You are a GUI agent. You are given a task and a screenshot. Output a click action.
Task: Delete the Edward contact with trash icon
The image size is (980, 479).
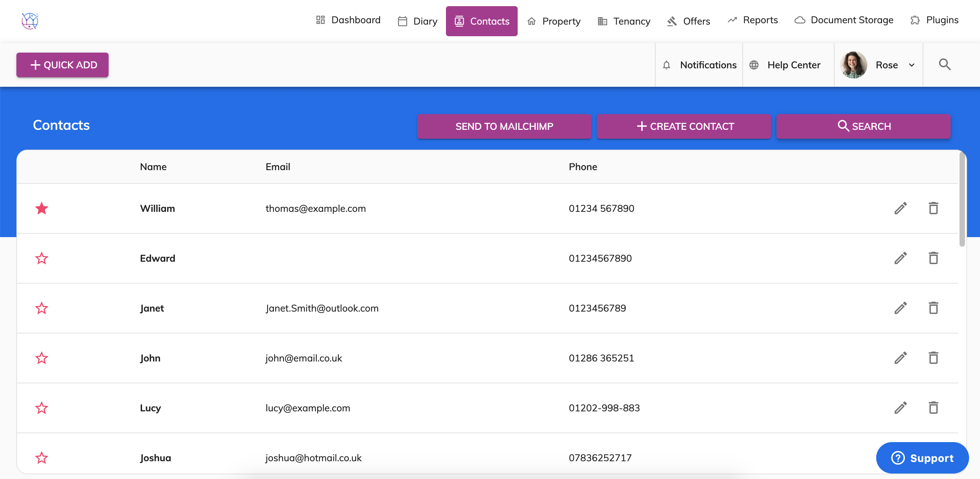(933, 258)
